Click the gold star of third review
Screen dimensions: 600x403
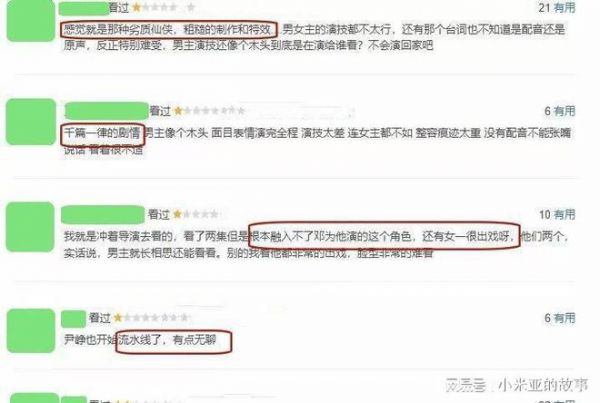tap(177, 214)
